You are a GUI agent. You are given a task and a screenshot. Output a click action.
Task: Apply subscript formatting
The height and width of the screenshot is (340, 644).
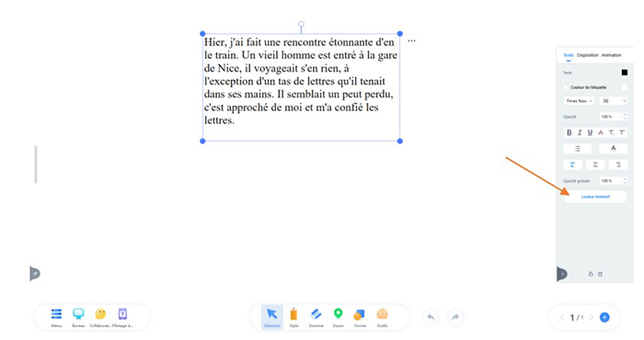point(612,132)
